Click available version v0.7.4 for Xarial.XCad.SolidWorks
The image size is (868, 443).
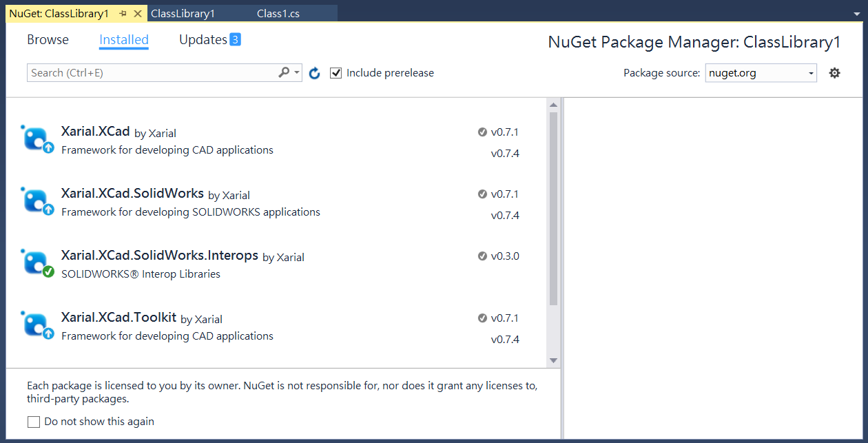[505, 216]
